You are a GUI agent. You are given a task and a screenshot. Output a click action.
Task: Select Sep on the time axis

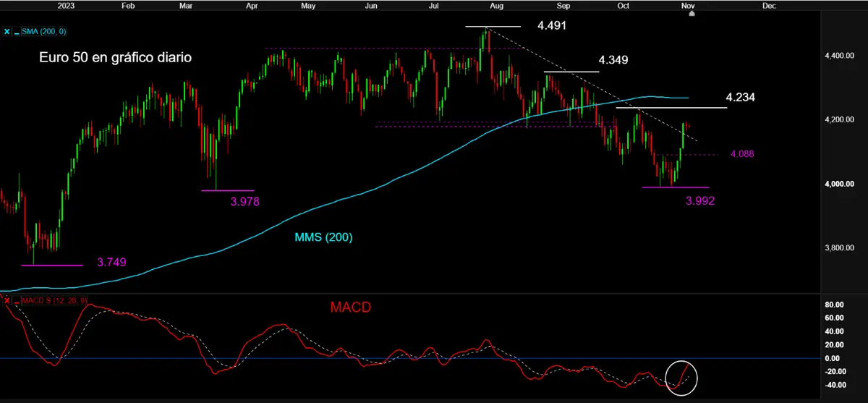564,5
